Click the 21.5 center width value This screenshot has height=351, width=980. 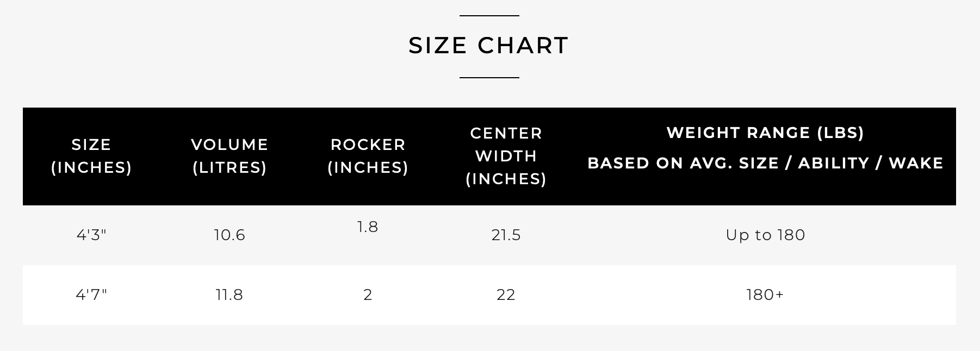click(x=506, y=235)
